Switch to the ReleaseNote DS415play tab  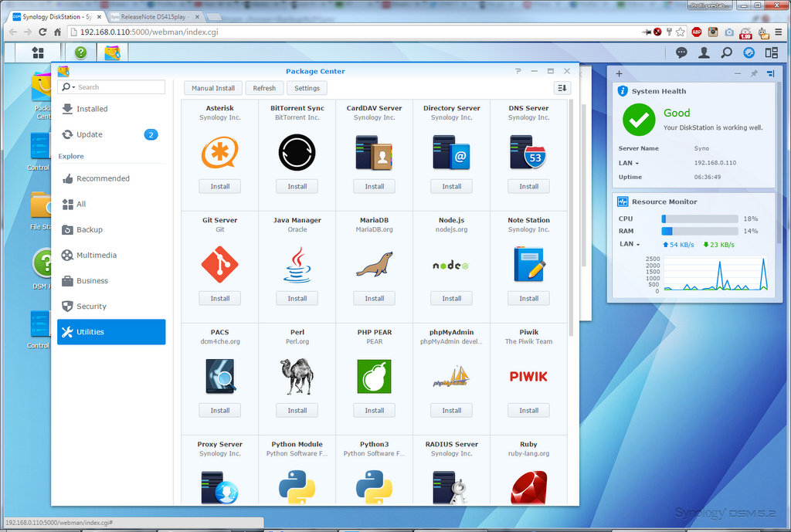pos(154,17)
